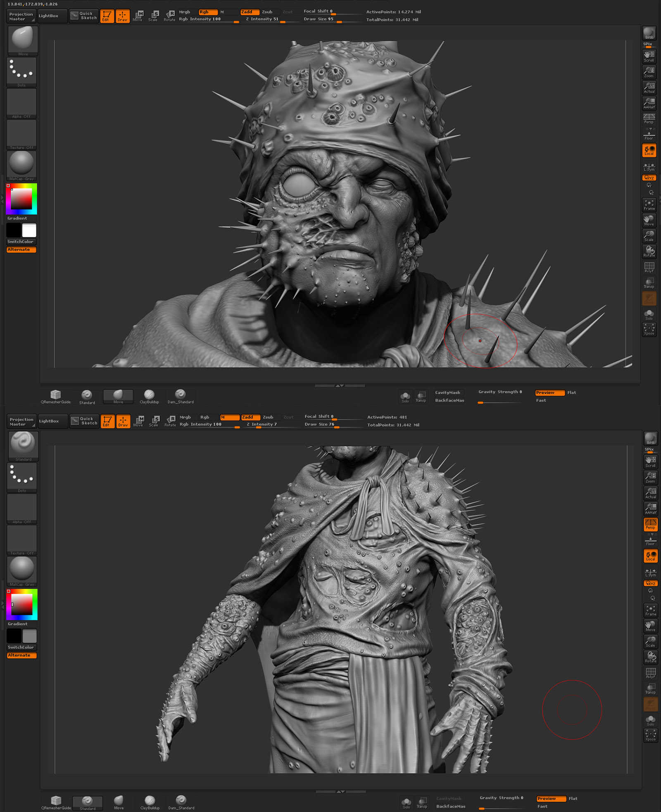
Task: Toggle Alternate in the head close-up window
Action: (x=21, y=249)
